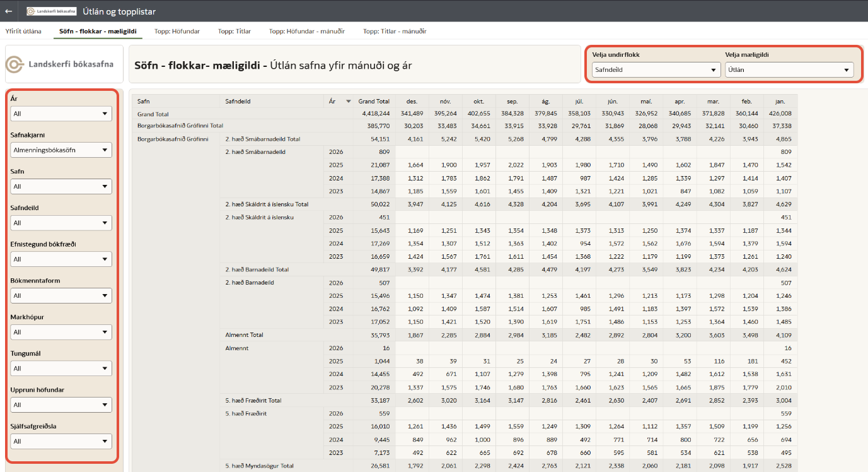Image resolution: width=868 pixels, height=472 pixels.
Task: Select the 2. hæð Barnadeild Total row
Action: pyautogui.click(x=257, y=269)
